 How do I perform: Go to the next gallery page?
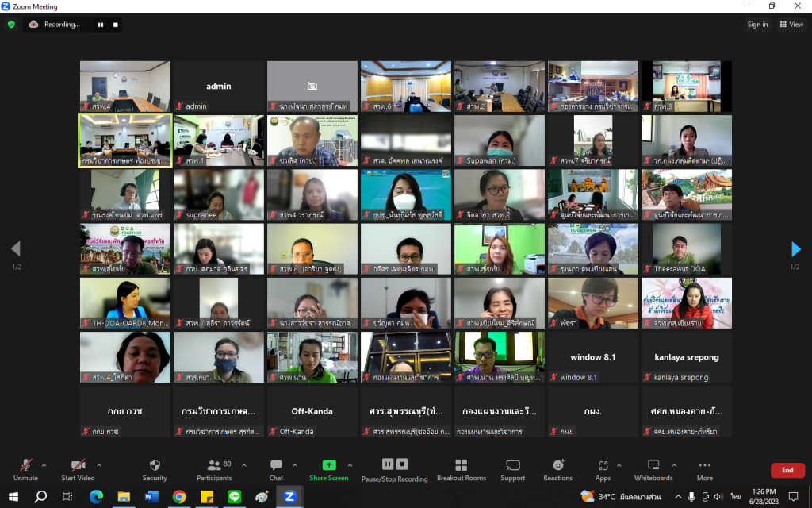[795, 248]
